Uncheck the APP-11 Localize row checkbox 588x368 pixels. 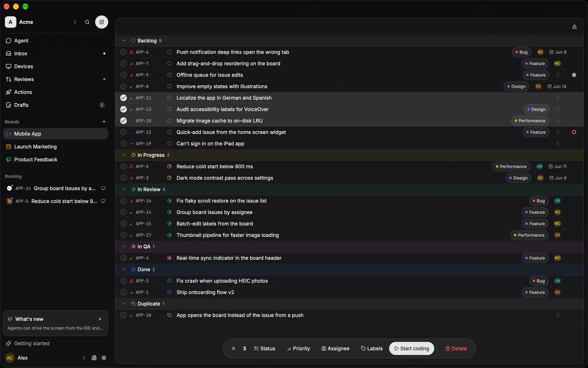coord(123,98)
